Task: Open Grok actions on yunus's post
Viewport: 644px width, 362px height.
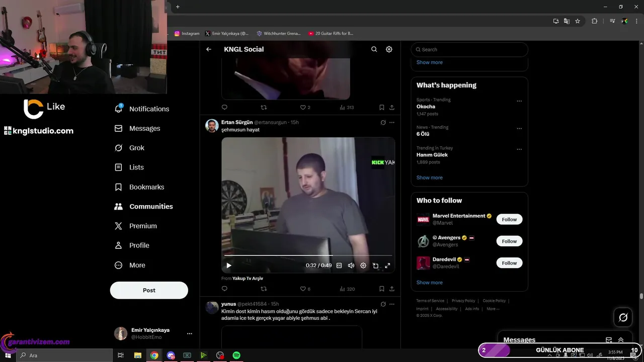Action: pyautogui.click(x=383, y=304)
